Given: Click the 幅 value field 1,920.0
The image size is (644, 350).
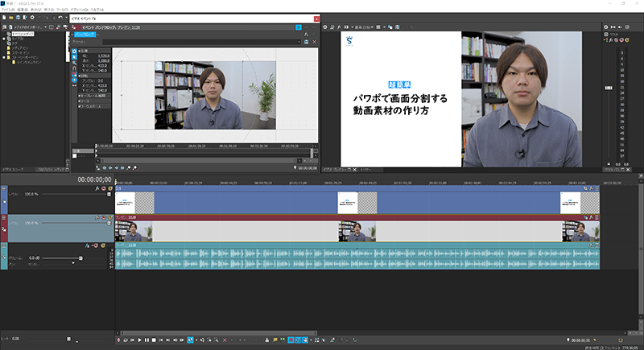Looking at the screenshot, I should click(x=104, y=56).
